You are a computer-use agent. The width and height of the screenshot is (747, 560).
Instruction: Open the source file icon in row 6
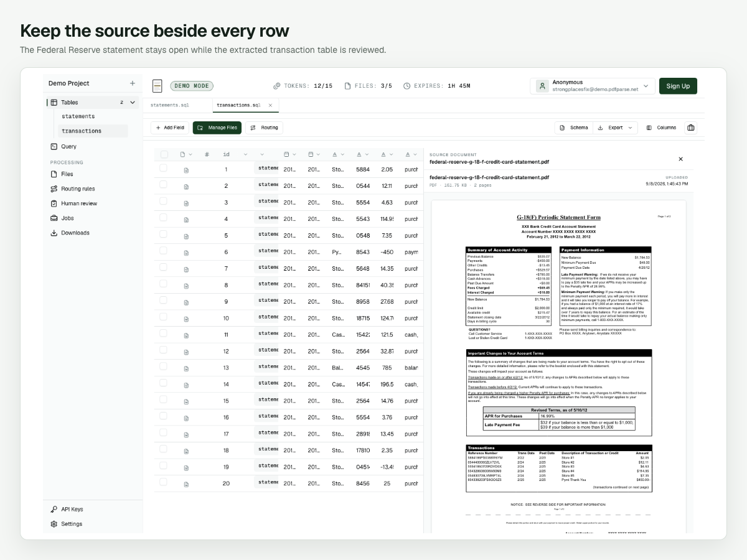186,253
